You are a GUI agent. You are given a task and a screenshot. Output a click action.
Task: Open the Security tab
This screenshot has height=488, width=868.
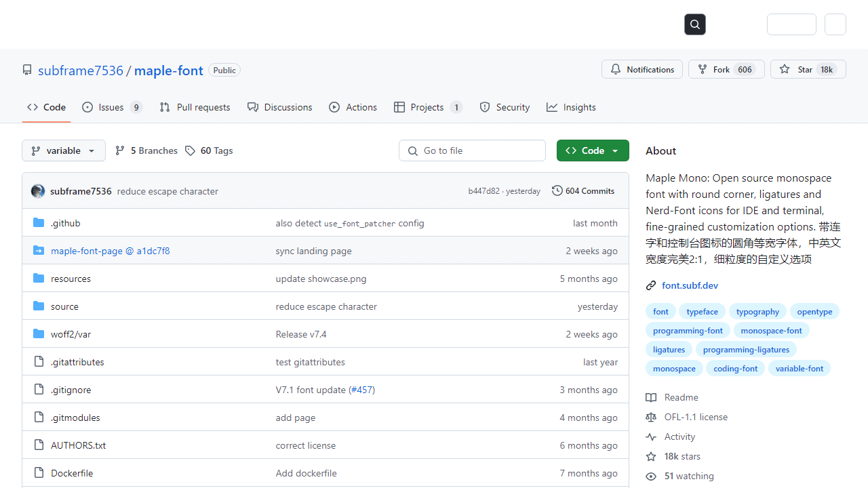[x=505, y=107]
